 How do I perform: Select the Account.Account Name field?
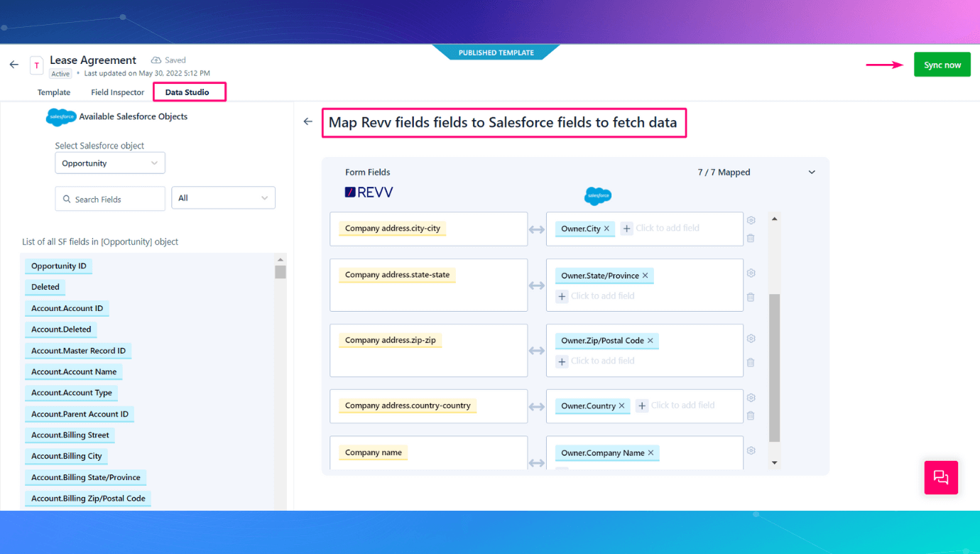pos(74,371)
